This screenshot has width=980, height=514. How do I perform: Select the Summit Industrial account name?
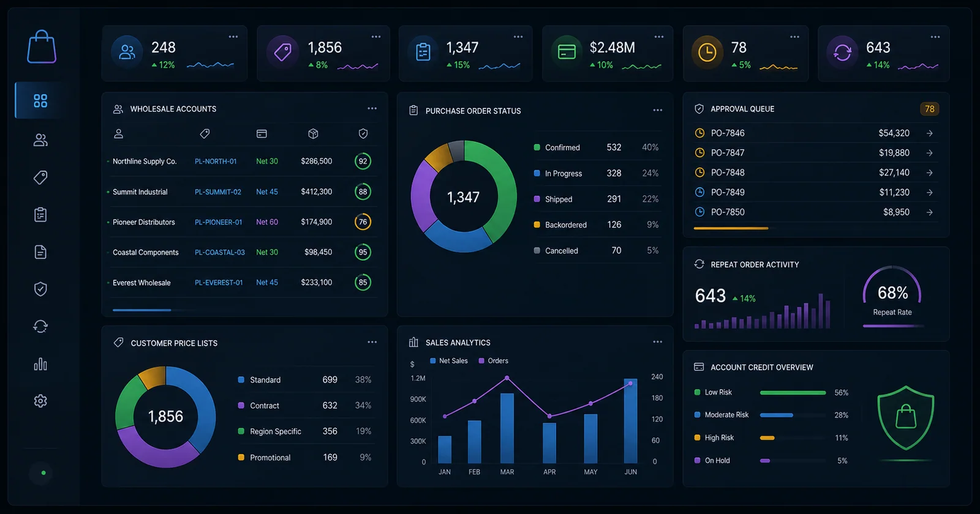point(140,192)
